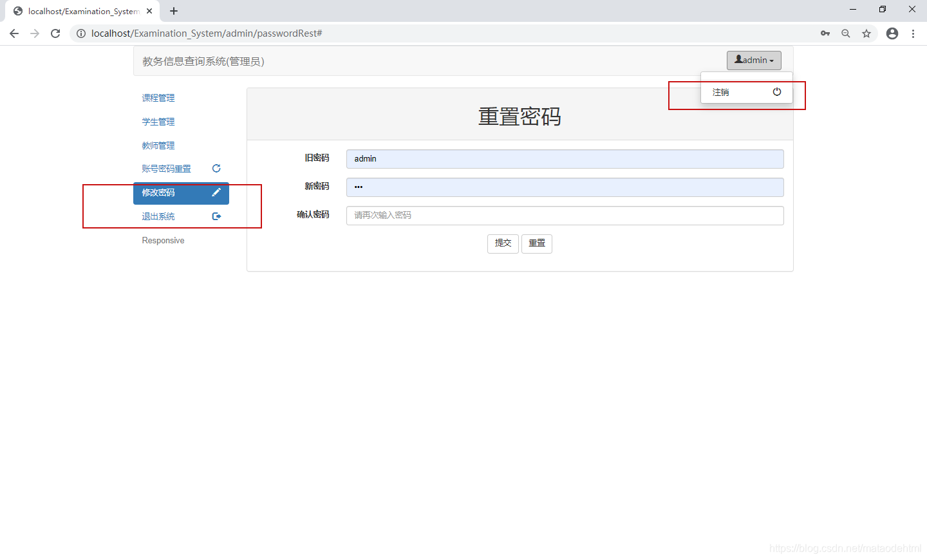This screenshot has height=560, width=927.
Task: Open the site information icon in address bar
Action: click(x=81, y=33)
